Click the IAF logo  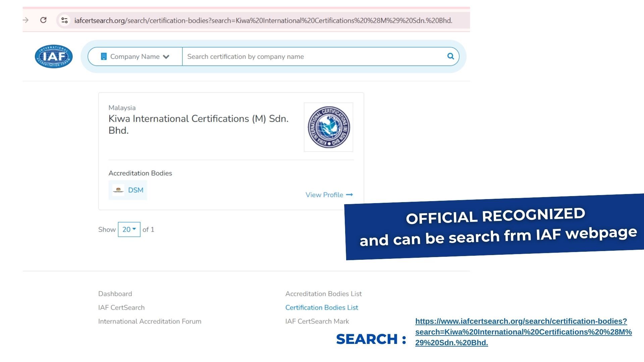[54, 56]
